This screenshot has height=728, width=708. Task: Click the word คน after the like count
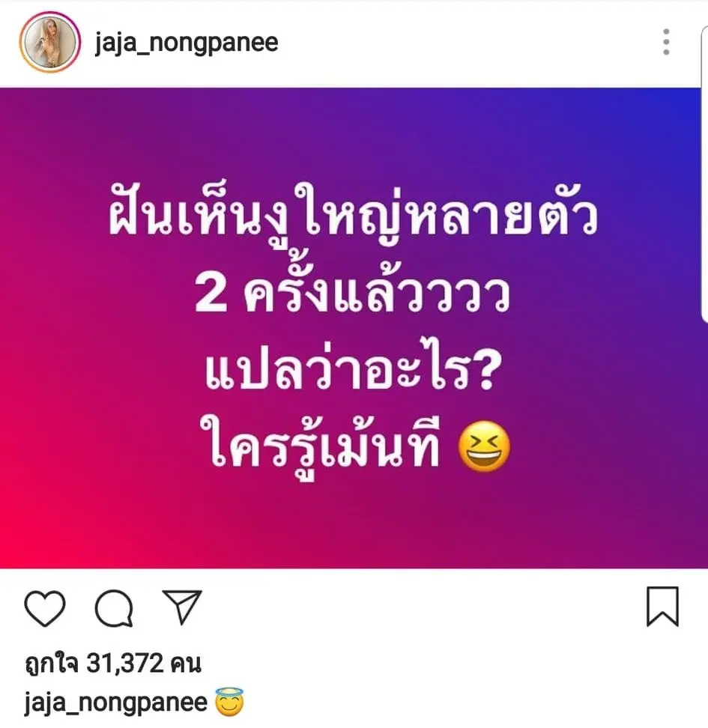(186, 663)
